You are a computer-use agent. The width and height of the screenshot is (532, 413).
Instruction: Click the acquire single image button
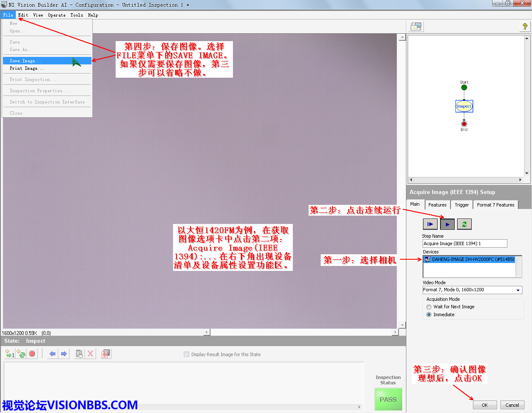pyautogui.click(x=430, y=224)
